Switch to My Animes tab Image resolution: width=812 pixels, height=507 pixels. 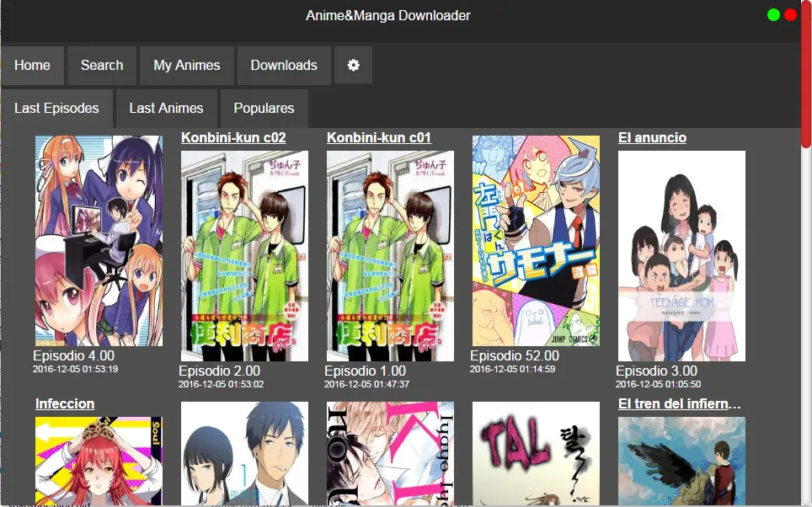tap(187, 65)
